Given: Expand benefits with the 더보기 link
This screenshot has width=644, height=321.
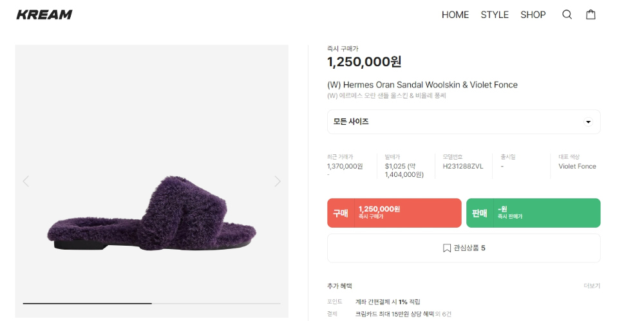Looking at the screenshot, I should point(592,286).
